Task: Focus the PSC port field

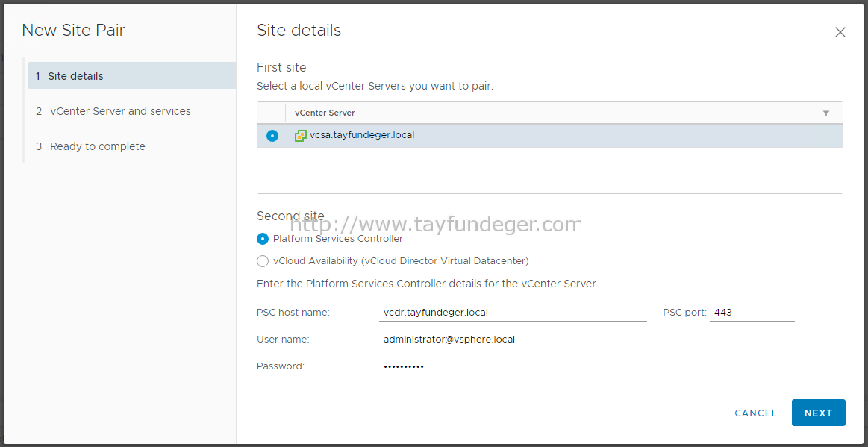Action: (x=752, y=312)
